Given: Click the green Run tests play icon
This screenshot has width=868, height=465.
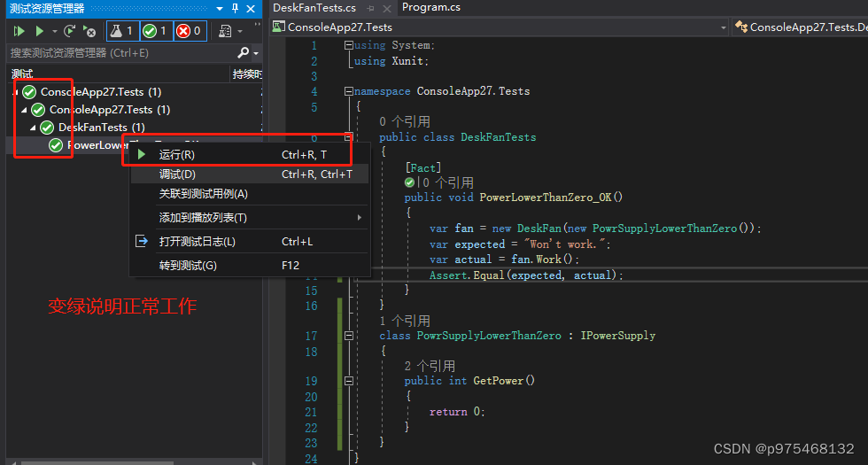Looking at the screenshot, I should click(x=39, y=31).
